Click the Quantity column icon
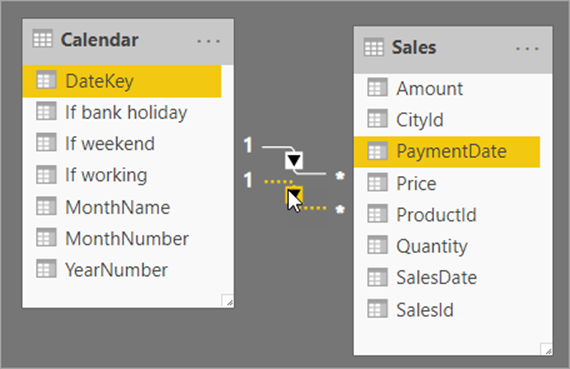The height and width of the screenshot is (369, 570). point(377,245)
